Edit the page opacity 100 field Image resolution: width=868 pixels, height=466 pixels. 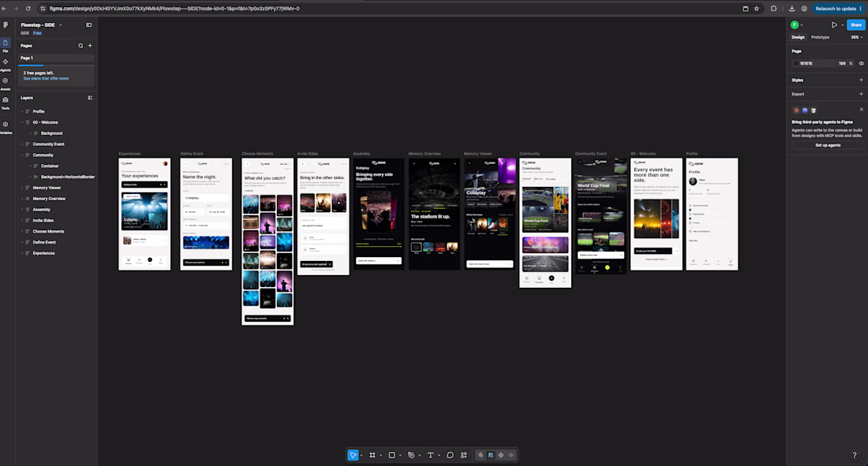click(x=842, y=64)
